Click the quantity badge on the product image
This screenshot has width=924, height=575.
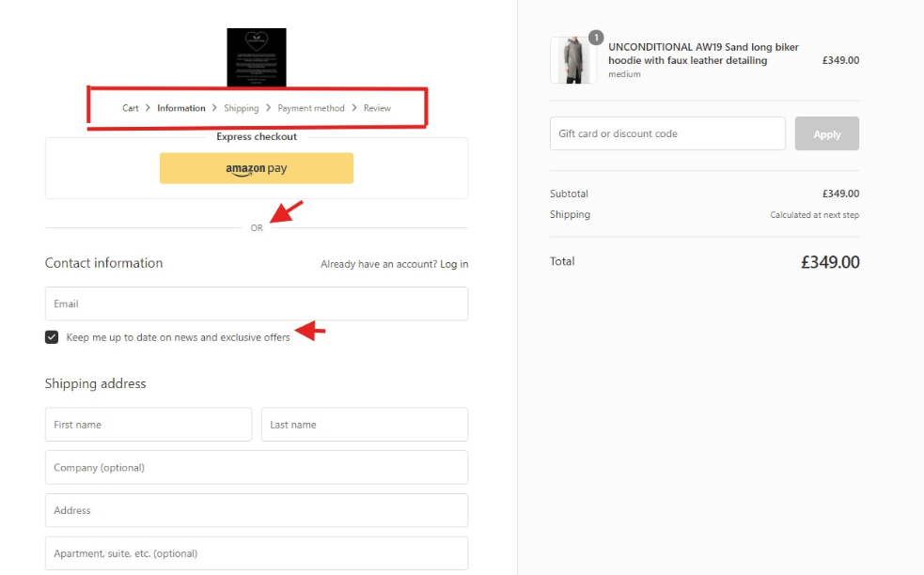(x=595, y=39)
